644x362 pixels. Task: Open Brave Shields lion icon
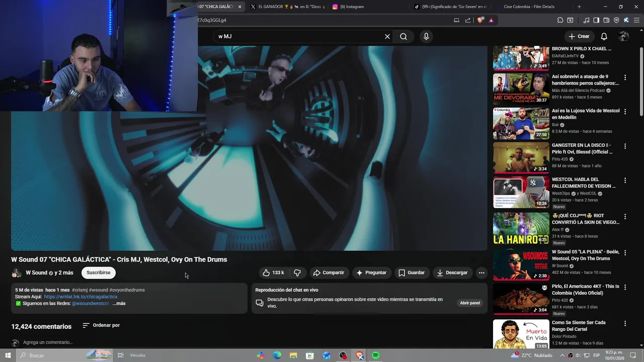(x=480, y=20)
